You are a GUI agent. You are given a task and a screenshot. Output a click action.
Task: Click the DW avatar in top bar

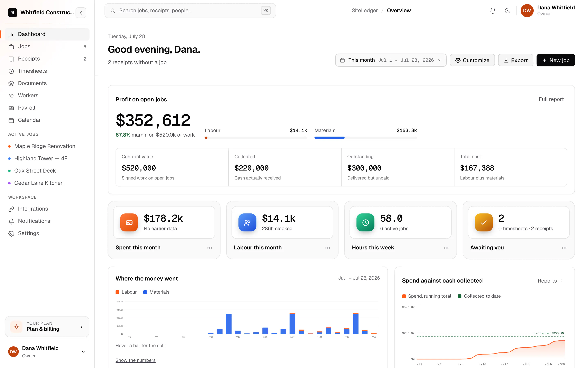(x=527, y=11)
